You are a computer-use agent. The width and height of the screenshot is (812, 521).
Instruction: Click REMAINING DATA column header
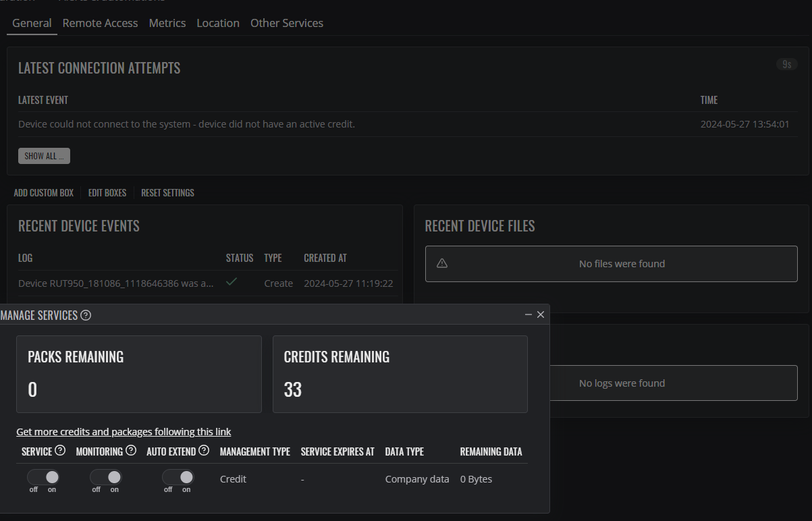(x=491, y=451)
